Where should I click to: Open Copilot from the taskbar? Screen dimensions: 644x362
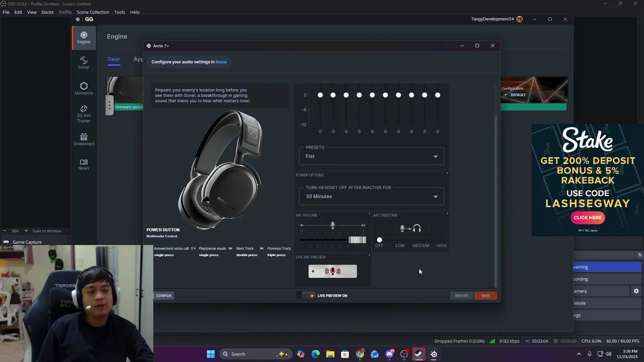pyautogui.click(x=301, y=354)
